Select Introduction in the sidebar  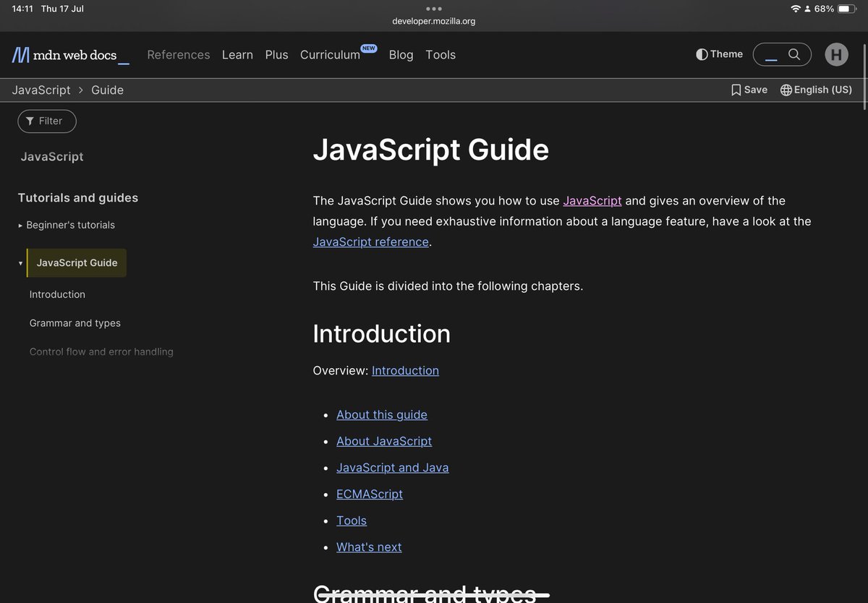coord(57,294)
